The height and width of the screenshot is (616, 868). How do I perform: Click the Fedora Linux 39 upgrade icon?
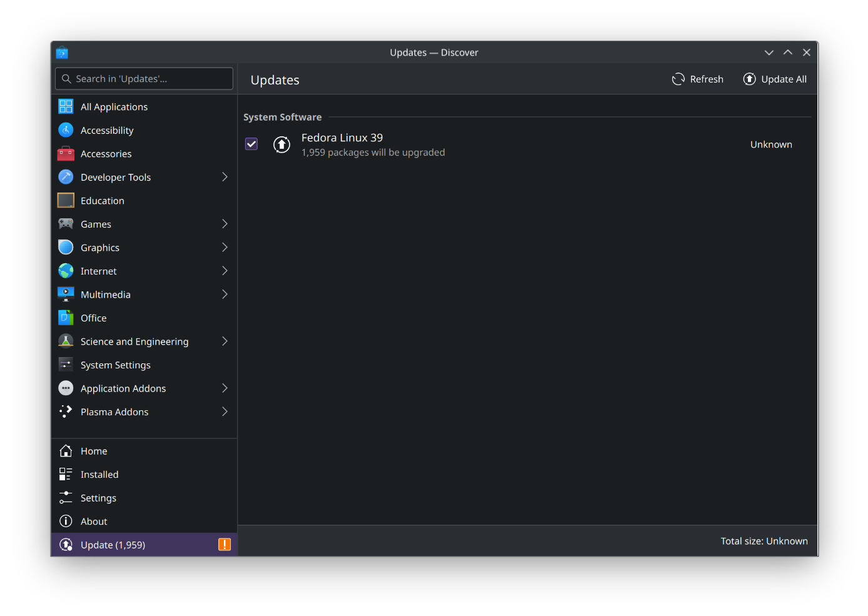click(282, 144)
